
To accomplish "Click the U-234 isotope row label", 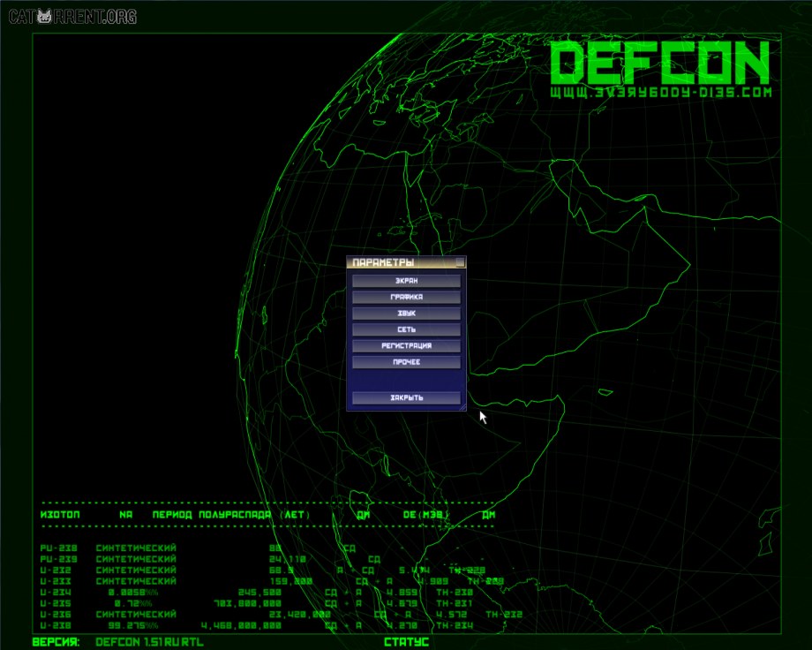I will [56, 593].
